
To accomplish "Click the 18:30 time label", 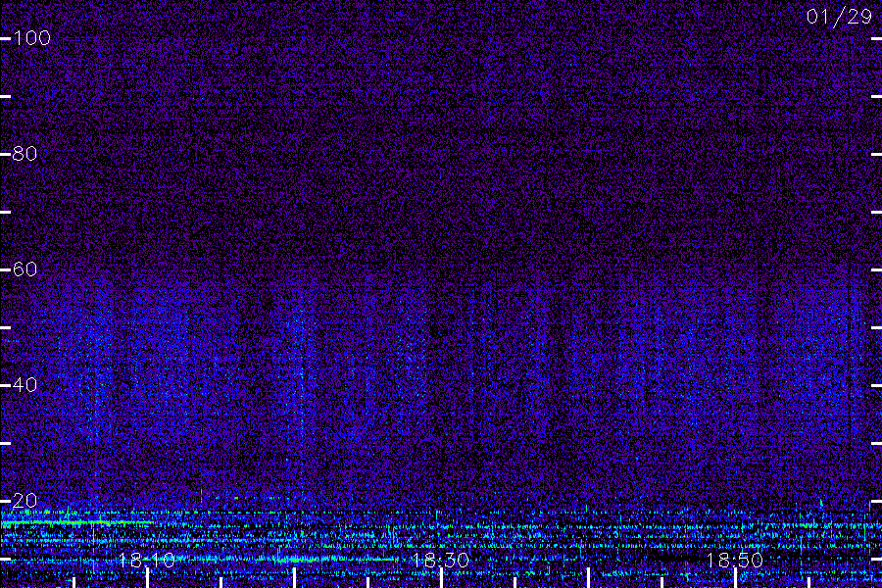I will point(440,560).
